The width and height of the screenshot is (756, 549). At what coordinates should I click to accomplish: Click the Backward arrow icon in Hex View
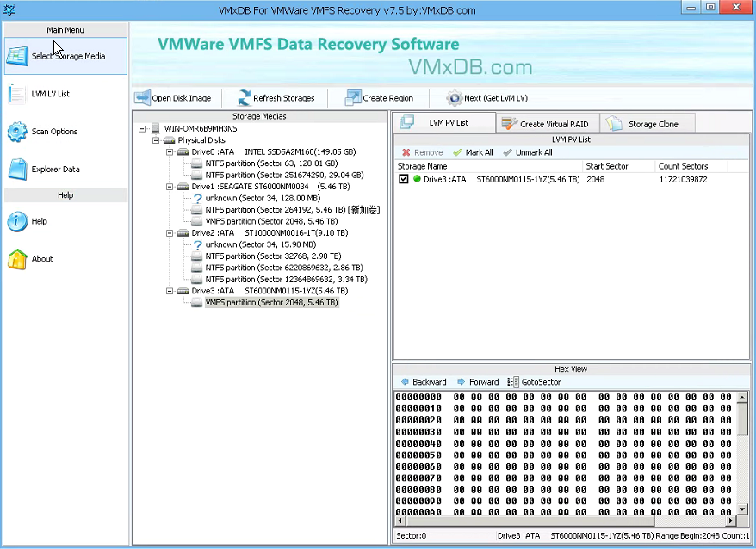pyautogui.click(x=405, y=382)
